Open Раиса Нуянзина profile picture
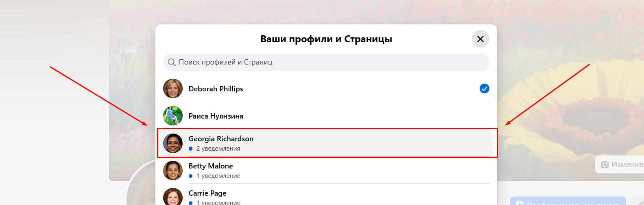The height and width of the screenshot is (205, 644). (x=173, y=116)
